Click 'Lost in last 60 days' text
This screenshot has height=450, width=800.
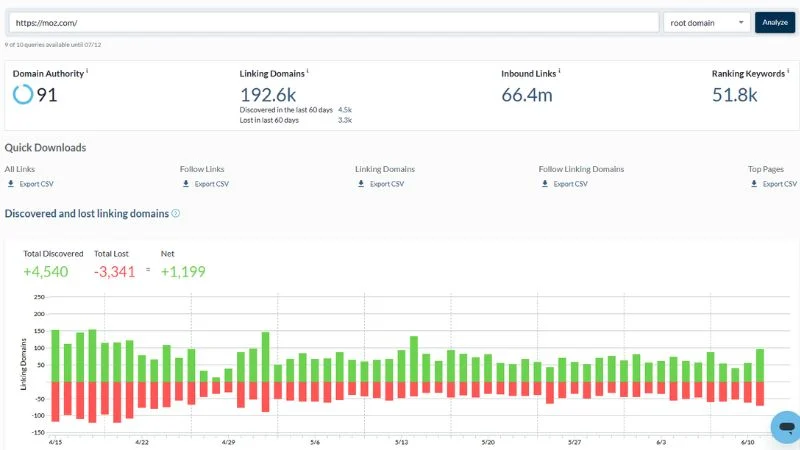(x=269, y=120)
